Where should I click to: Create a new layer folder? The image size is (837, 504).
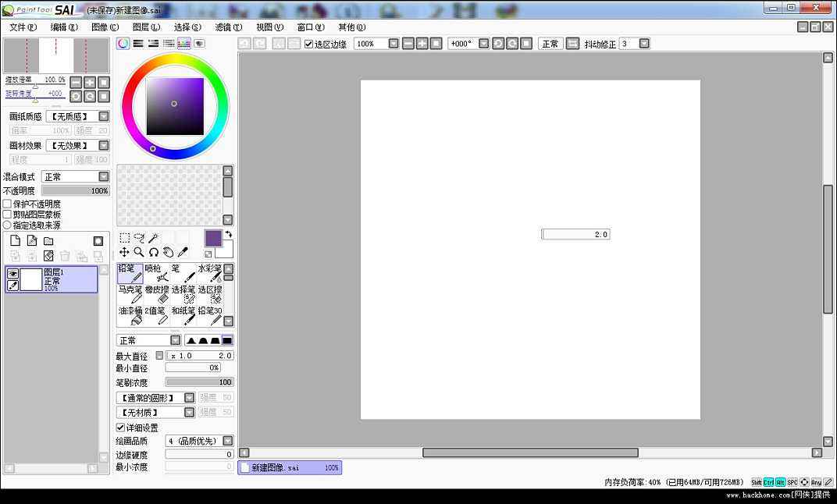(x=48, y=241)
